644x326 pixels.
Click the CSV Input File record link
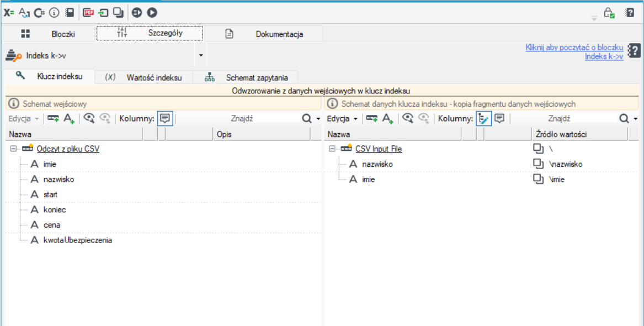pyautogui.click(x=379, y=149)
